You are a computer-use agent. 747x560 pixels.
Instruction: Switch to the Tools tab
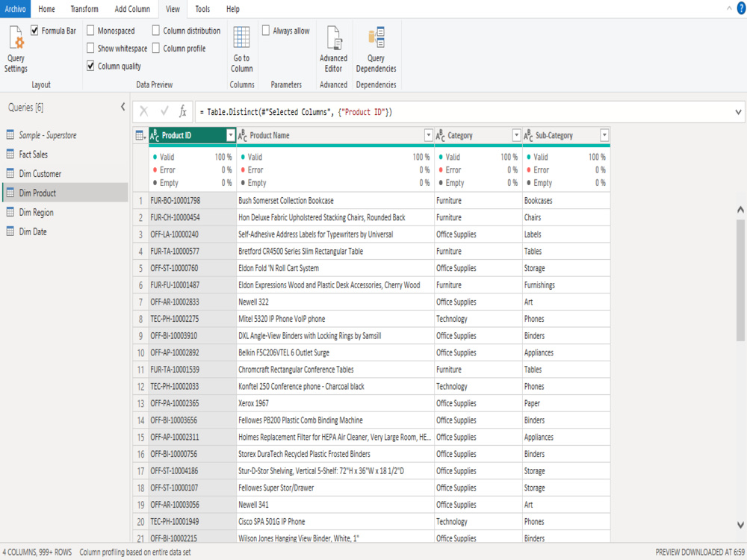[x=202, y=9]
